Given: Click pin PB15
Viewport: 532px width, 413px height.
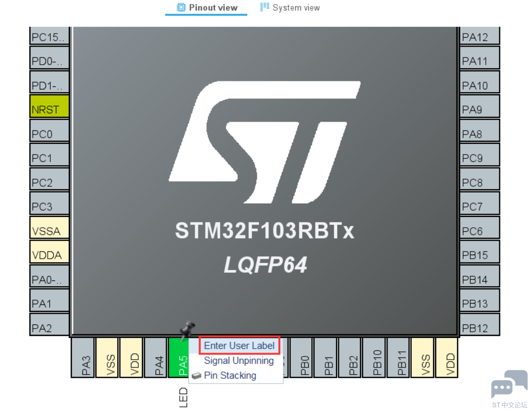Looking at the screenshot, I should [479, 255].
